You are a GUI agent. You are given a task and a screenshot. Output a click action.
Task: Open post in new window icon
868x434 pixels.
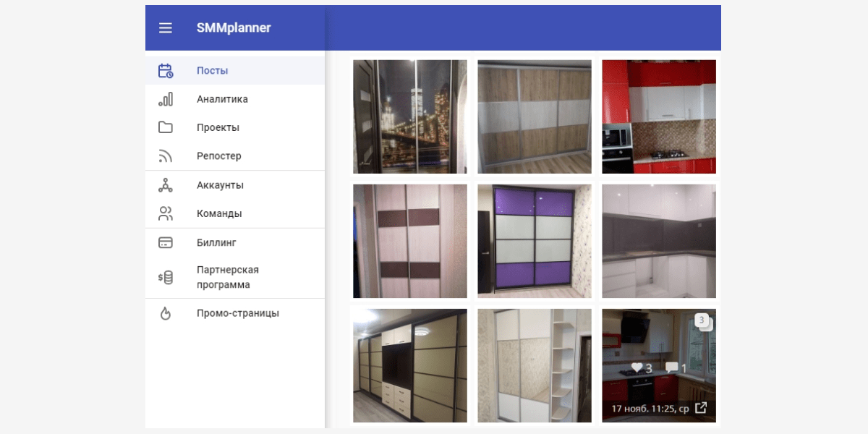[x=700, y=408]
